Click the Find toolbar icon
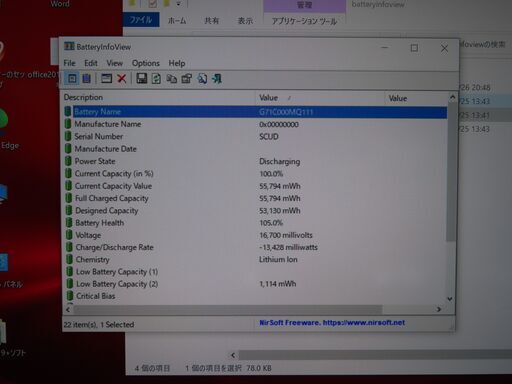Screen dimensions: 512x384 tap(202, 79)
